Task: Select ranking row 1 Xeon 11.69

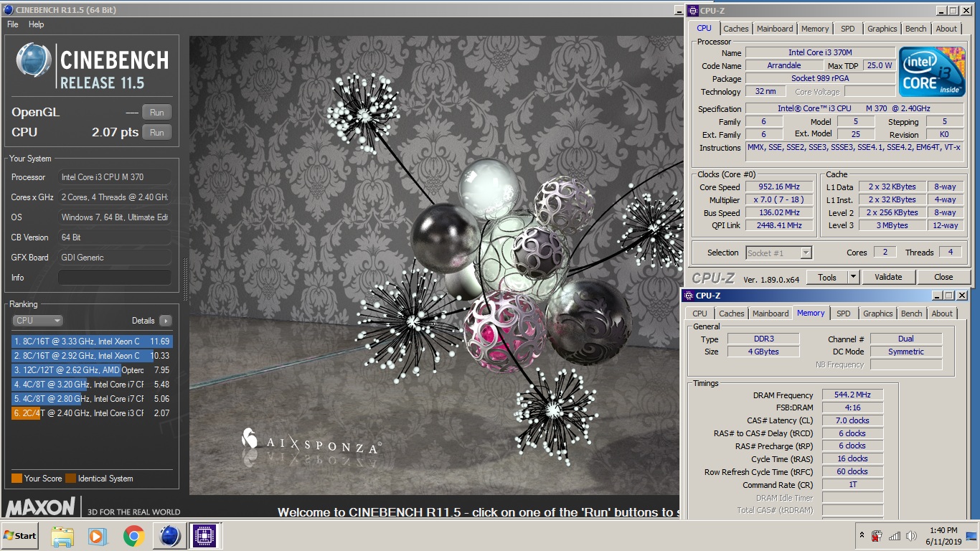Action: pyautogui.click(x=92, y=342)
